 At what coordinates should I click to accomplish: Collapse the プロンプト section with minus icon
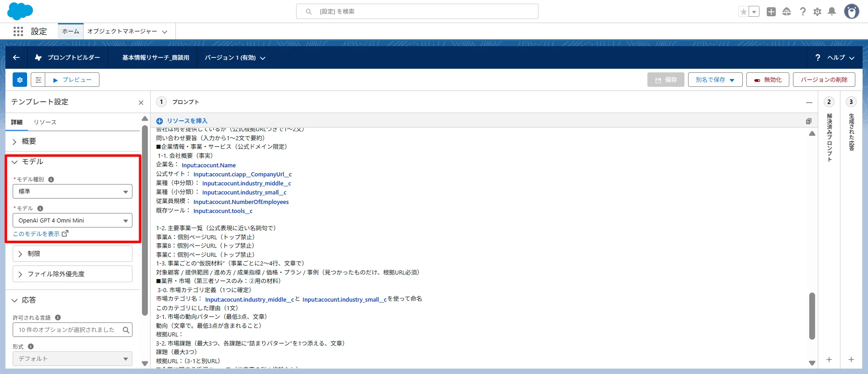coord(809,103)
